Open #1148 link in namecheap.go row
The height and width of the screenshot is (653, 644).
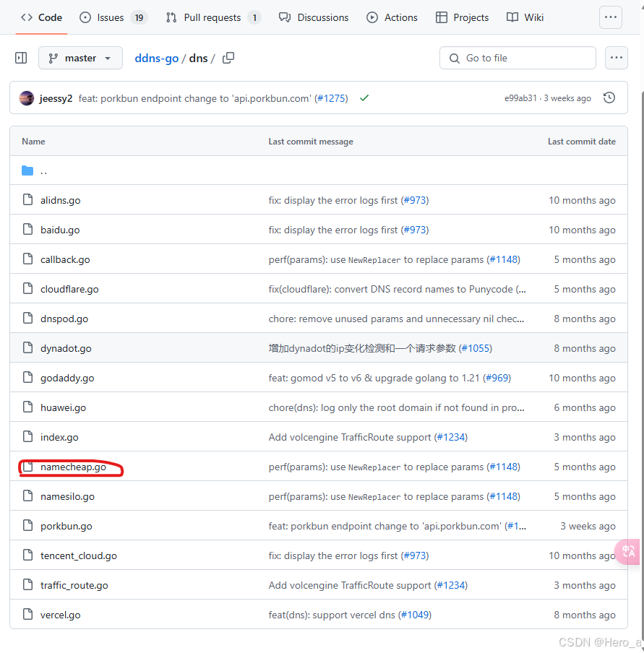coord(504,467)
